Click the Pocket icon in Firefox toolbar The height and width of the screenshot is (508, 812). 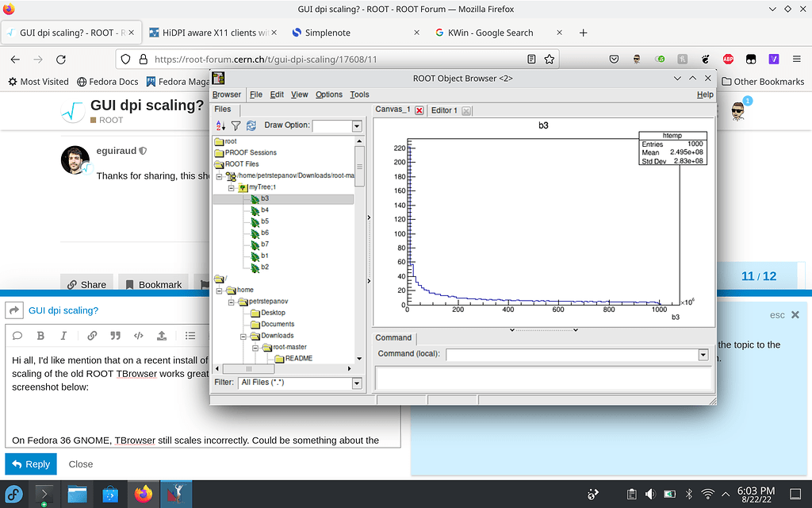pyautogui.click(x=614, y=59)
